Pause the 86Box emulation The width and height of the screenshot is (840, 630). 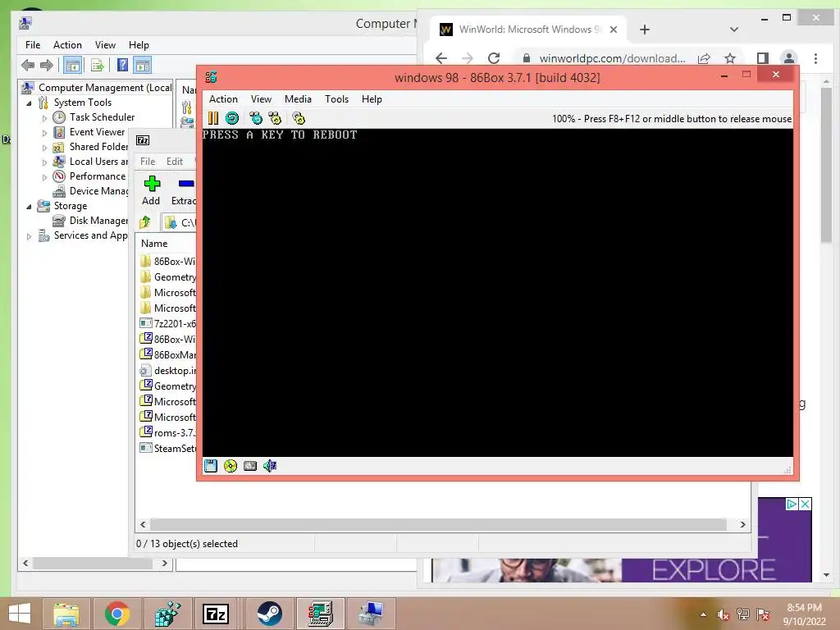pyautogui.click(x=213, y=118)
